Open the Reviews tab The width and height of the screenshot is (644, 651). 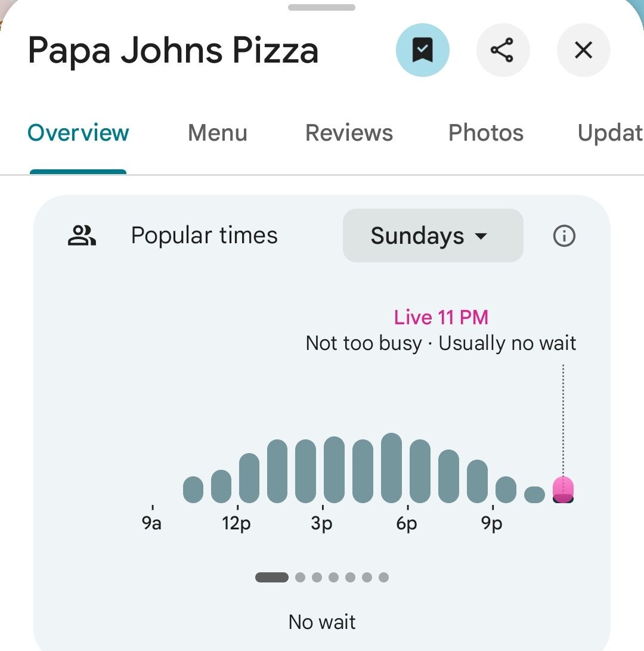[x=349, y=133]
